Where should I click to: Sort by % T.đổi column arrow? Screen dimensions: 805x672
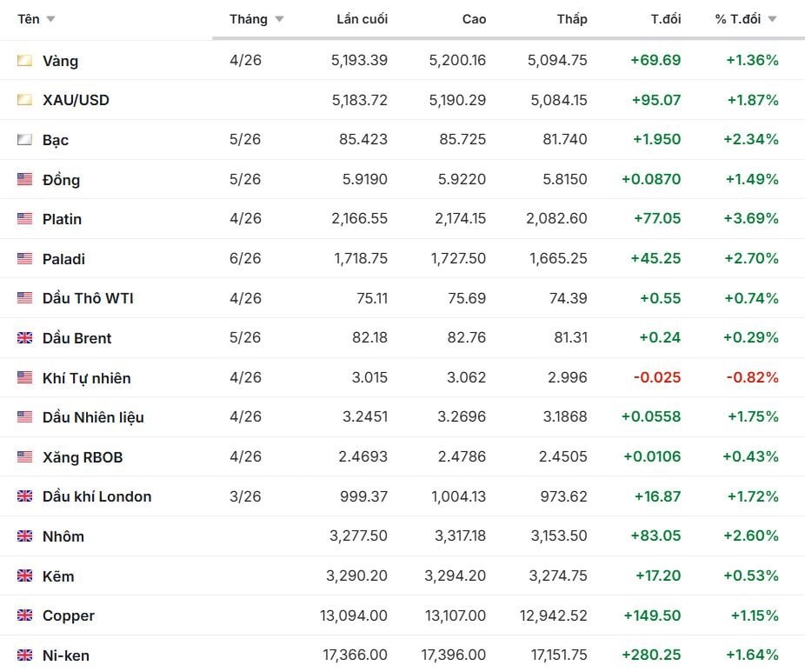click(x=772, y=19)
